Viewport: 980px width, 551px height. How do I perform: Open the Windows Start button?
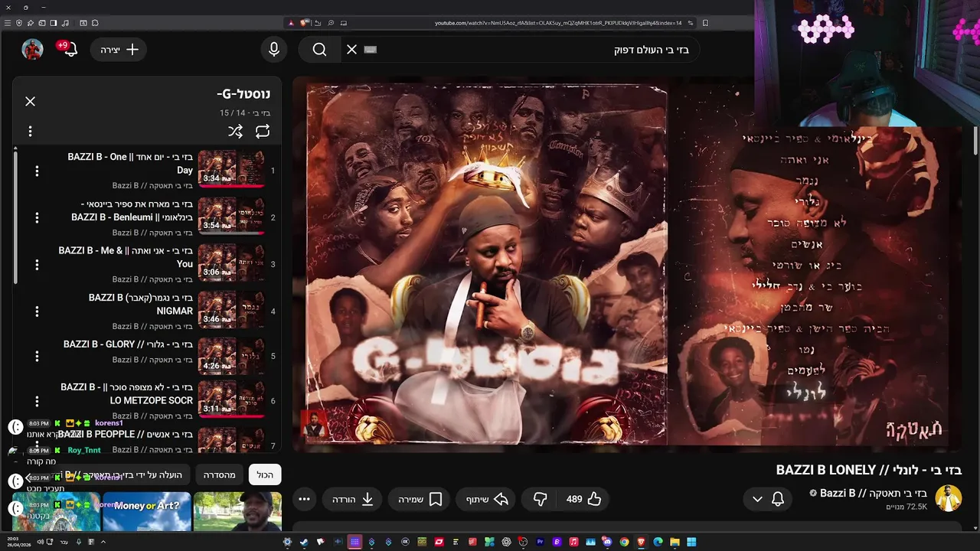click(691, 543)
